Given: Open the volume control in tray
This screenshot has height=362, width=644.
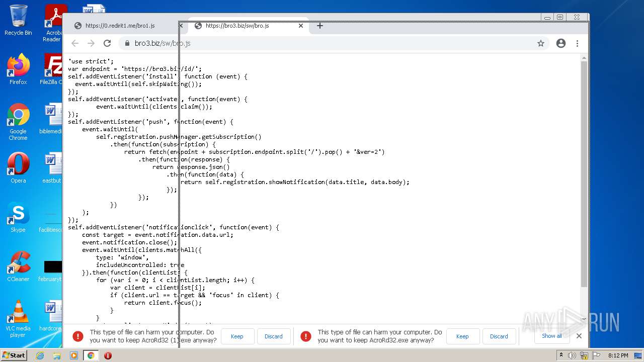Looking at the screenshot, I should (x=572, y=355).
